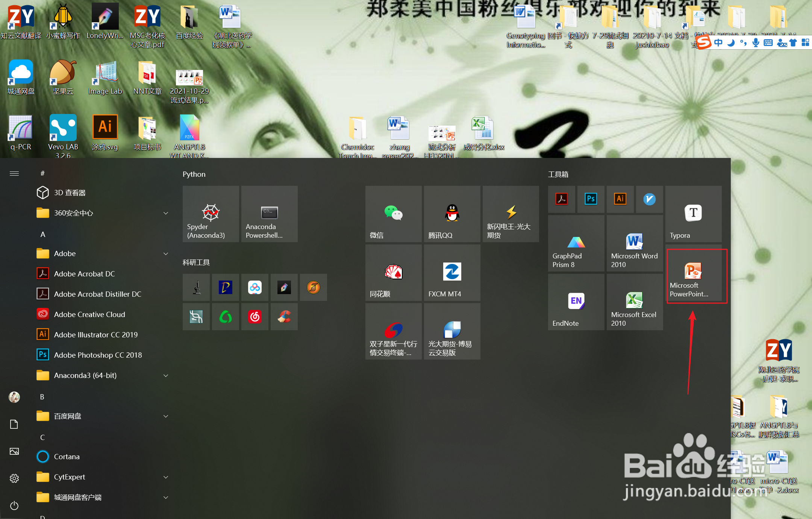The height and width of the screenshot is (519, 812).
Task: Launch Tencent QQ (腾讯QQ) tile
Action: [452, 214]
